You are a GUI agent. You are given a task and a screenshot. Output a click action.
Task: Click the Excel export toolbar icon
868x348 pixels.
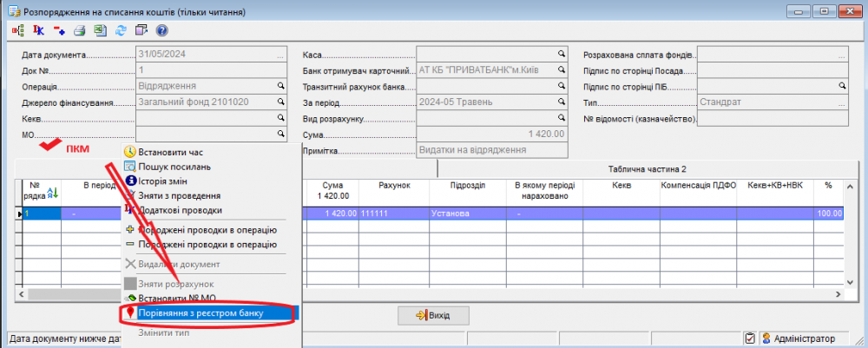(100, 30)
